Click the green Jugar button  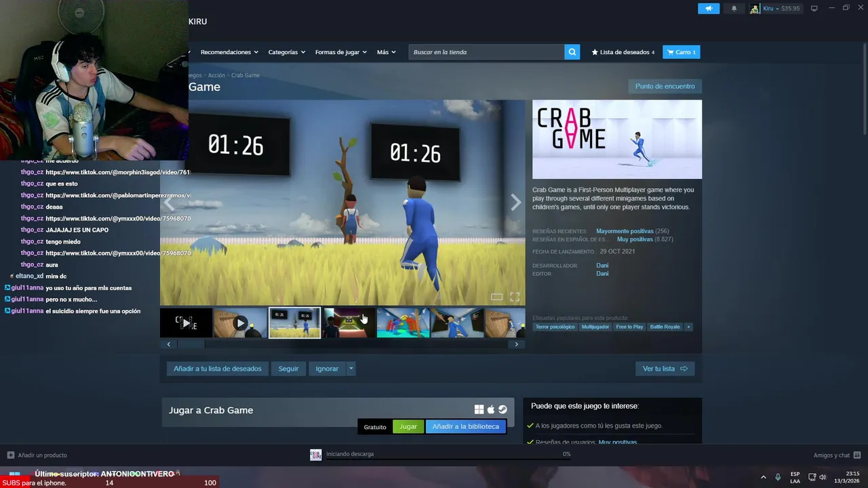[x=408, y=426]
